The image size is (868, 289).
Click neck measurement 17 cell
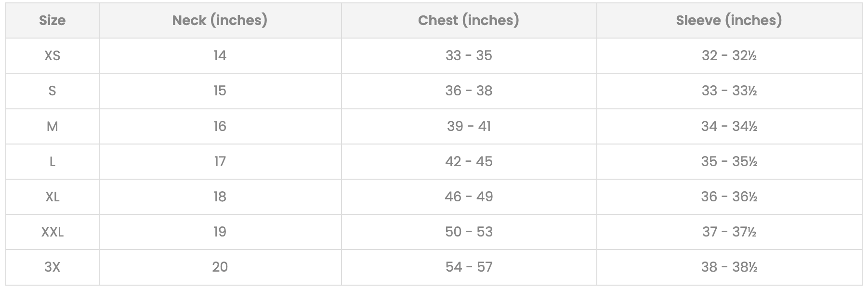(x=220, y=161)
